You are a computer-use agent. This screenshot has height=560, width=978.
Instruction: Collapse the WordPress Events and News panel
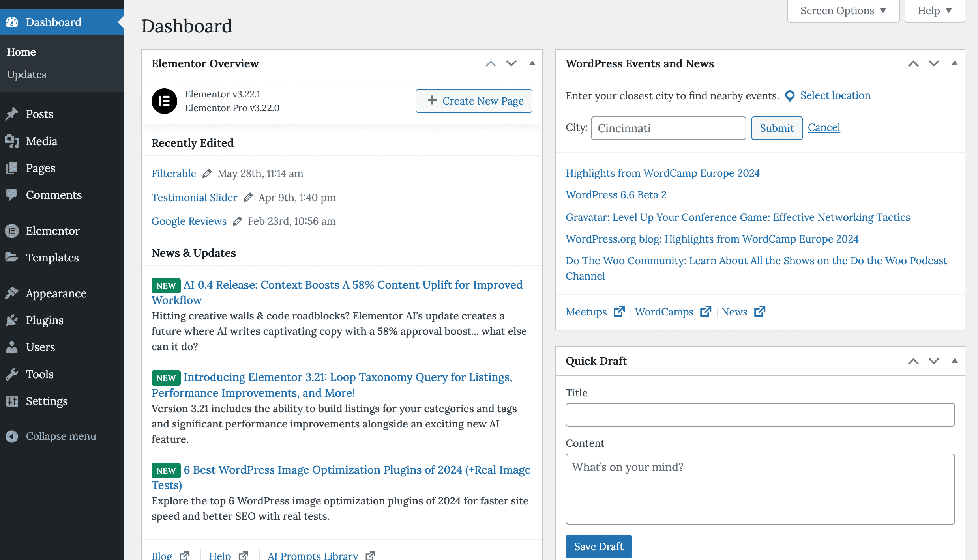pyautogui.click(x=955, y=63)
